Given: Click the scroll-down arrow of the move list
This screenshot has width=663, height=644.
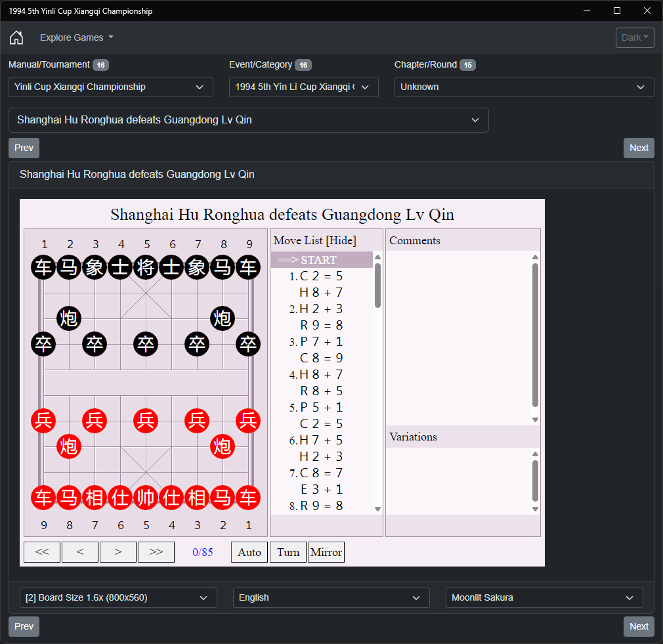Looking at the screenshot, I should [377, 509].
